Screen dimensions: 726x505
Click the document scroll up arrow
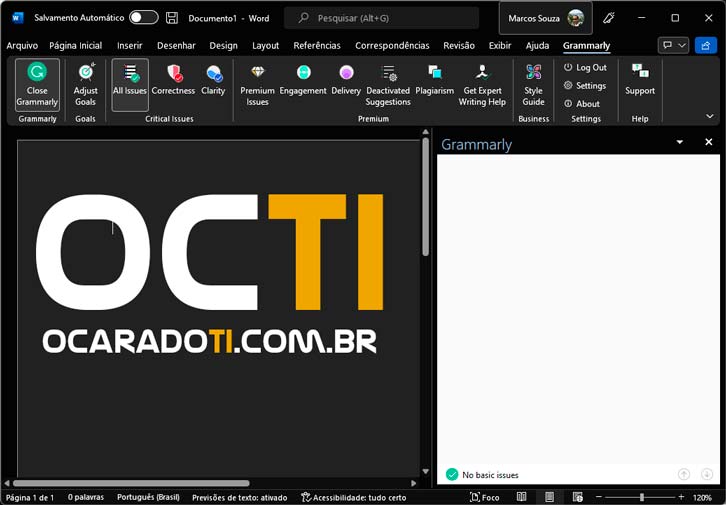pyautogui.click(x=426, y=132)
